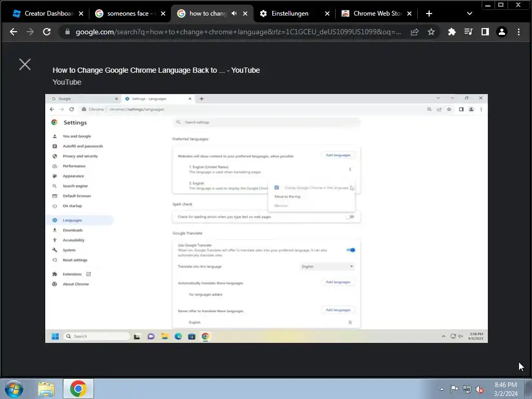
Task: Go back to the previous page
Action: tap(14, 32)
